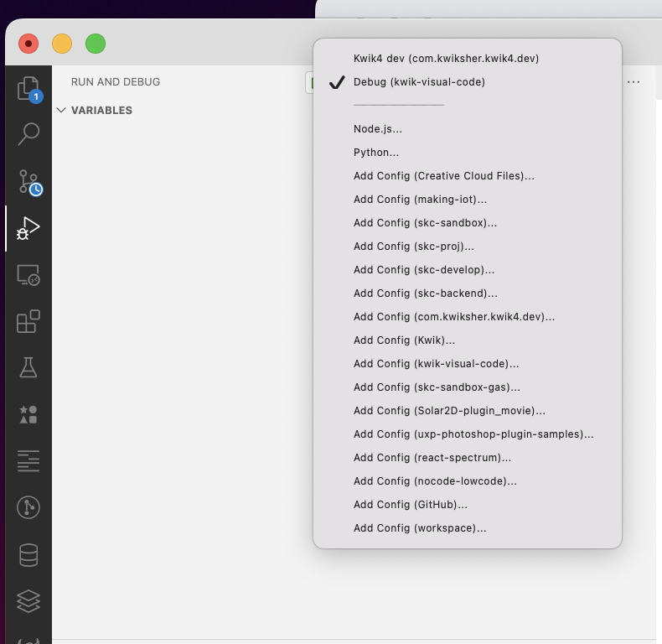Open the Remote Explorer icon

pyautogui.click(x=28, y=275)
